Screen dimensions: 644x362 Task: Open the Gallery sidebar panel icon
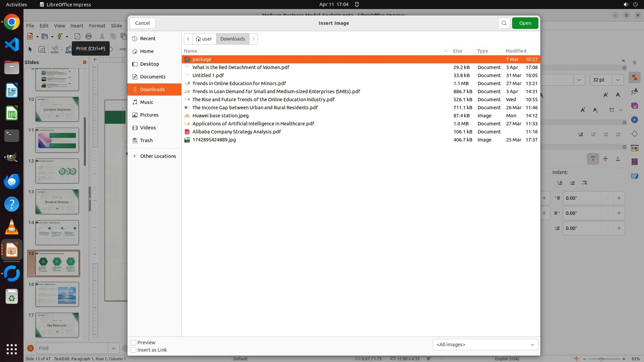click(634, 106)
